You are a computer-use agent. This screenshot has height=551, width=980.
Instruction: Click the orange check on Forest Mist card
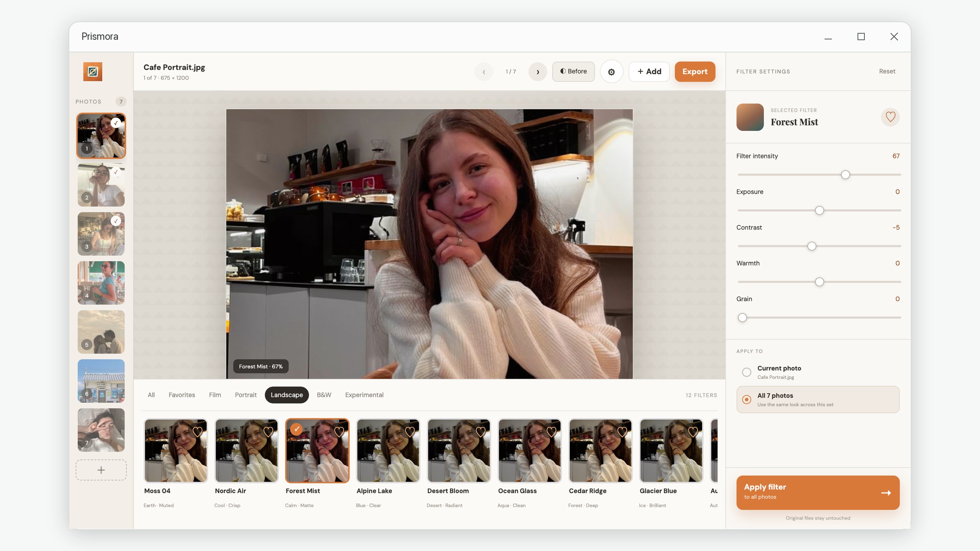tap(296, 429)
